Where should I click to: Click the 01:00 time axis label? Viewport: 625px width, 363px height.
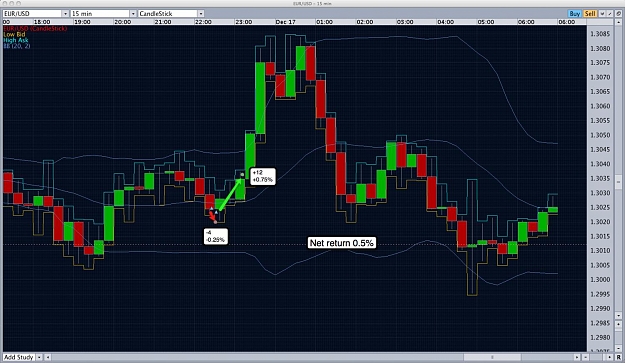point(324,22)
